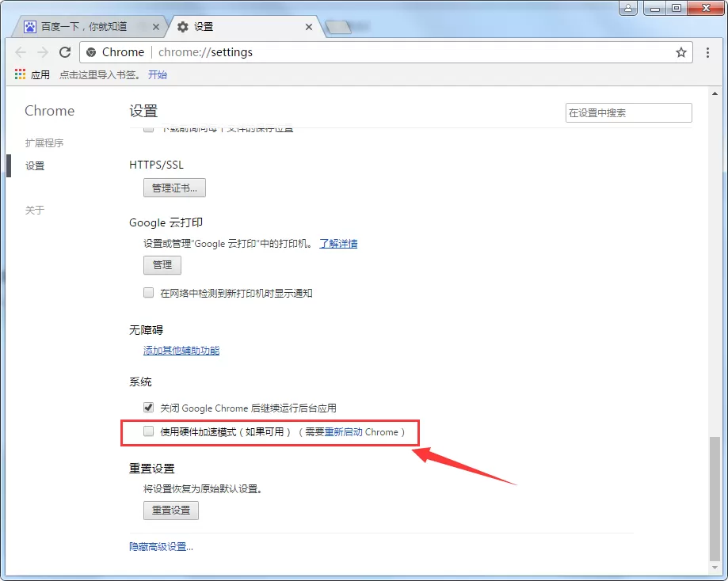728x581 pixels.
Task: Click the gear icon on the 设置 tab
Action: 183,27
